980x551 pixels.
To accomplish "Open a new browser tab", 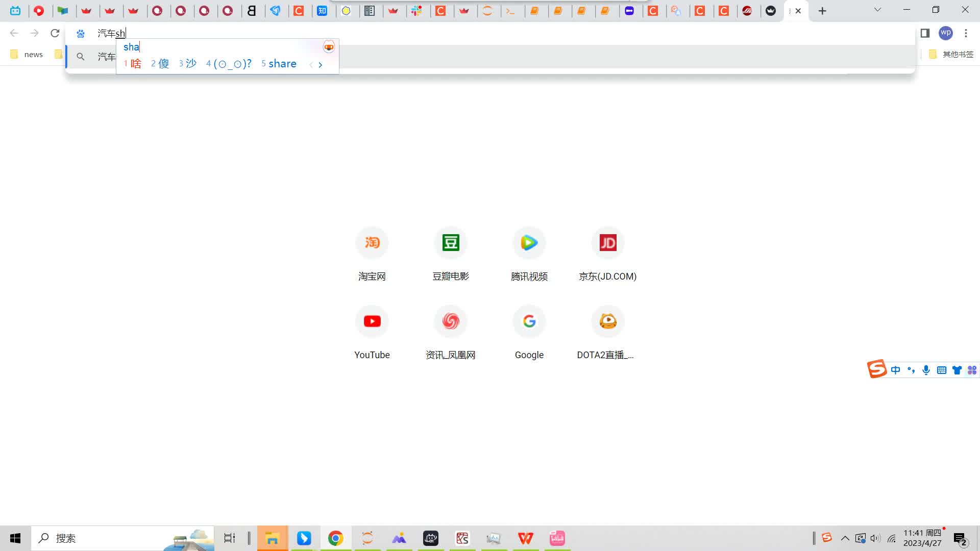I will point(822,11).
